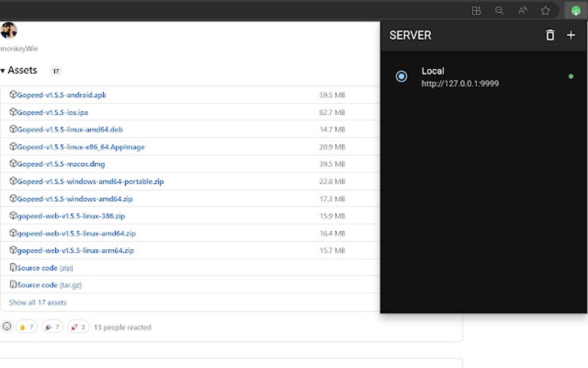Expand list via Show all 17 assets
This screenshot has height=368, width=588.
pos(37,302)
